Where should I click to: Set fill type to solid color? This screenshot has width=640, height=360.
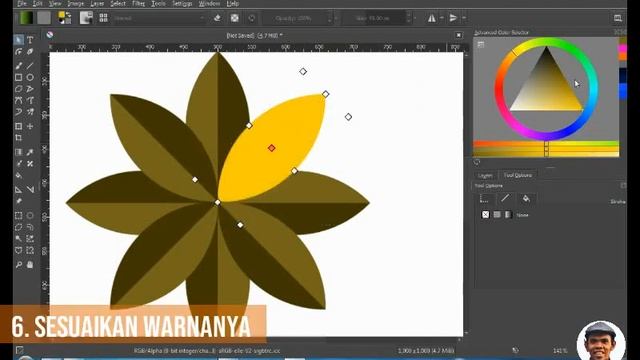(x=497, y=214)
